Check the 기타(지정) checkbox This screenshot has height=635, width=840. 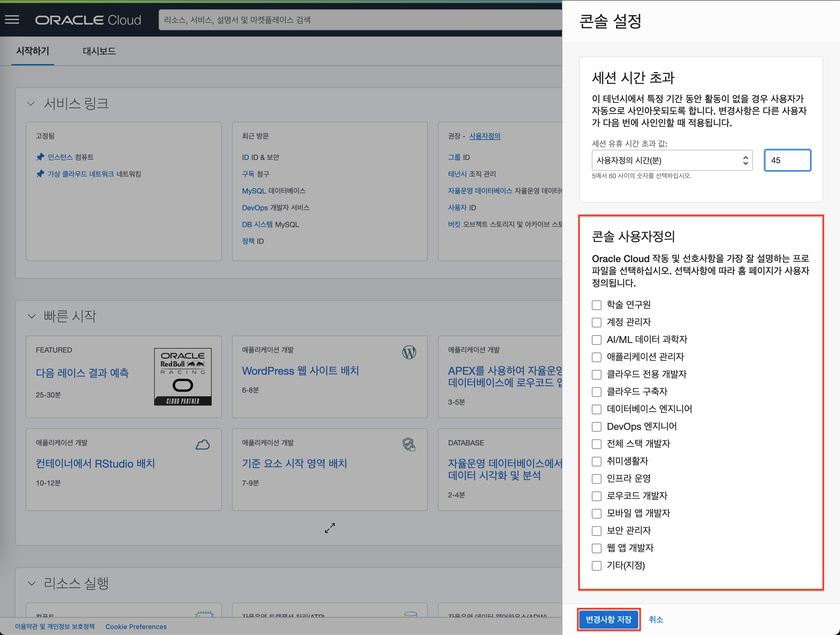[597, 566]
